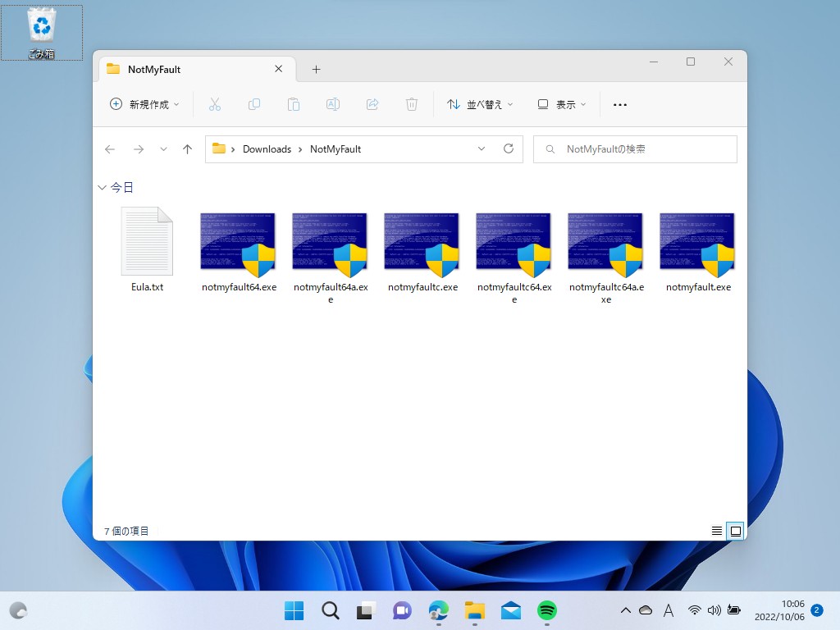Collapse the 今日 group of files

(x=102, y=187)
